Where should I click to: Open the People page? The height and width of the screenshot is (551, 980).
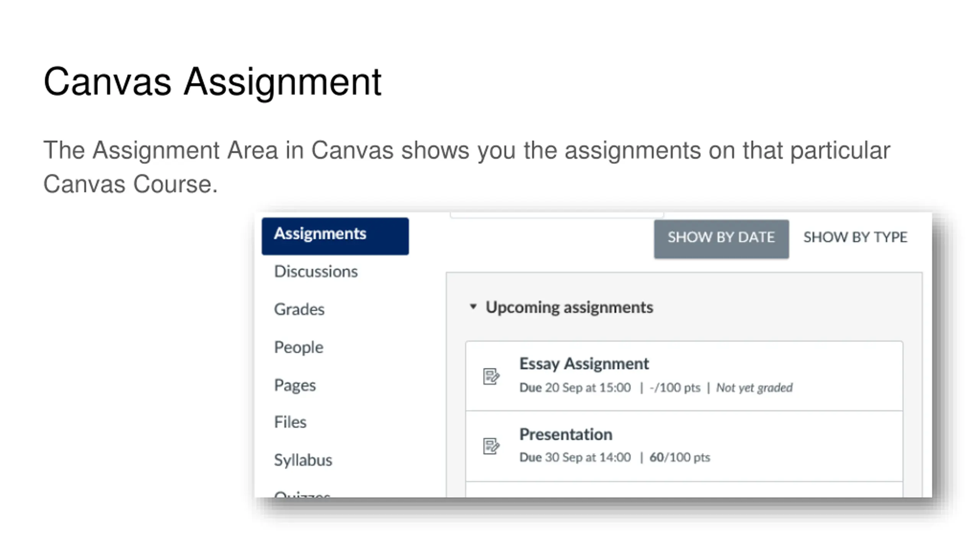(x=299, y=347)
